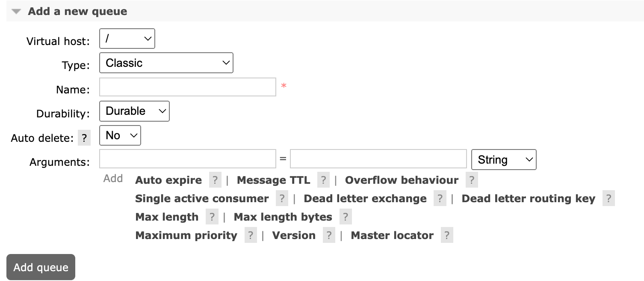The width and height of the screenshot is (644, 281).
Task: Open help icon for Dead letter routing key
Action: pos(609,199)
